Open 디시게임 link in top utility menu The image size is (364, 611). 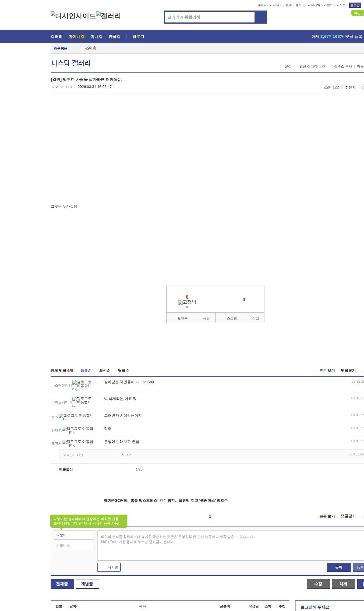click(314, 5)
